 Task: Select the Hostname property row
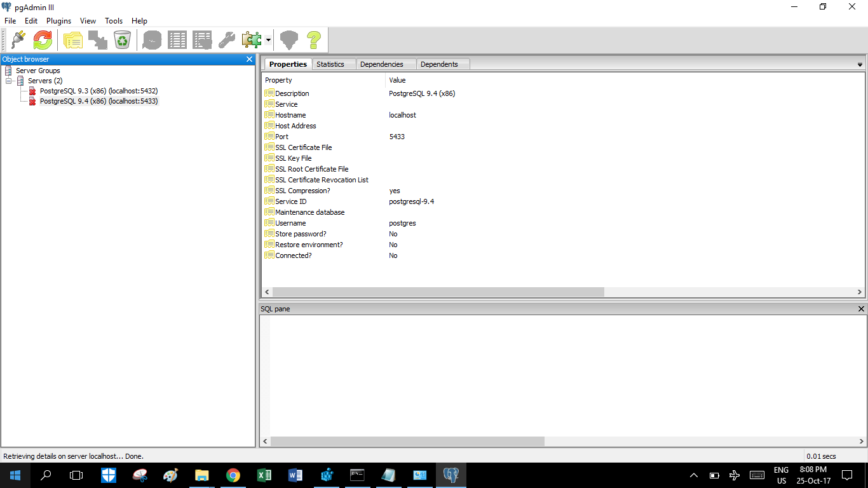click(x=563, y=115)
